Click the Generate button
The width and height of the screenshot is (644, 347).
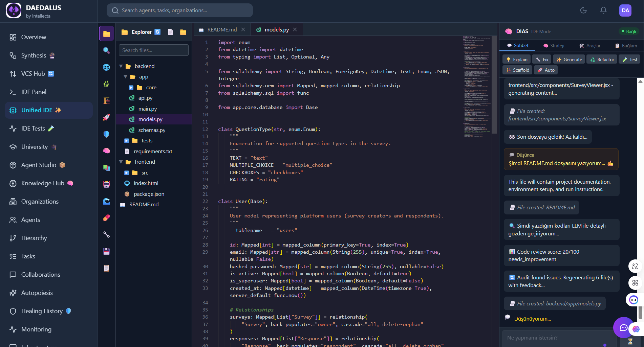(569, 60)
